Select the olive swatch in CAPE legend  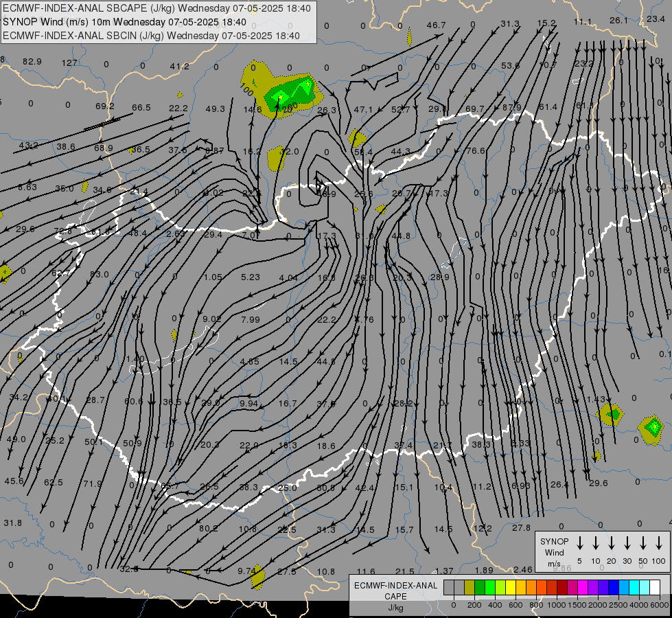470,587
